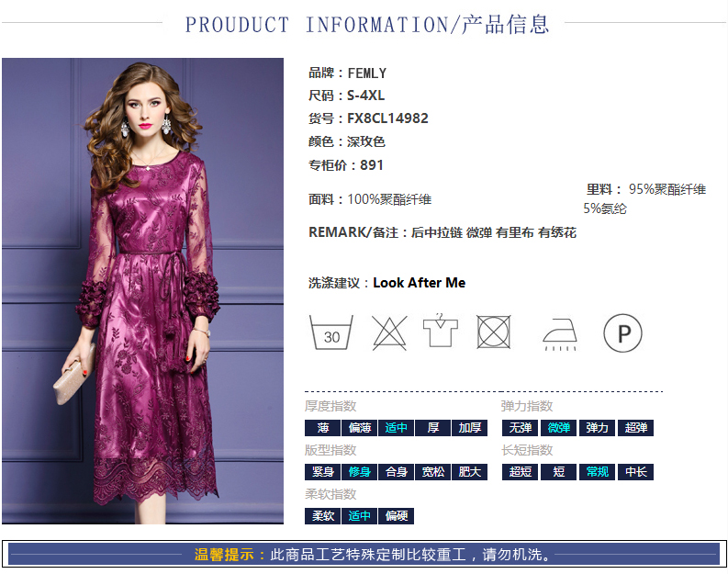Viewport: 728px width, 574px height.
Task: Click the counter price 专柜价：891
Action: [x=346, y=165]
